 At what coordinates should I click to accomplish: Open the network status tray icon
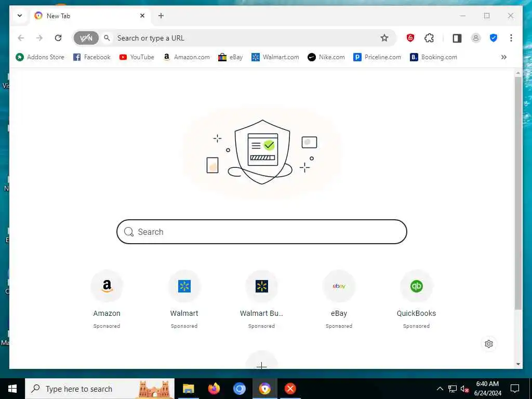coord(453,389)
